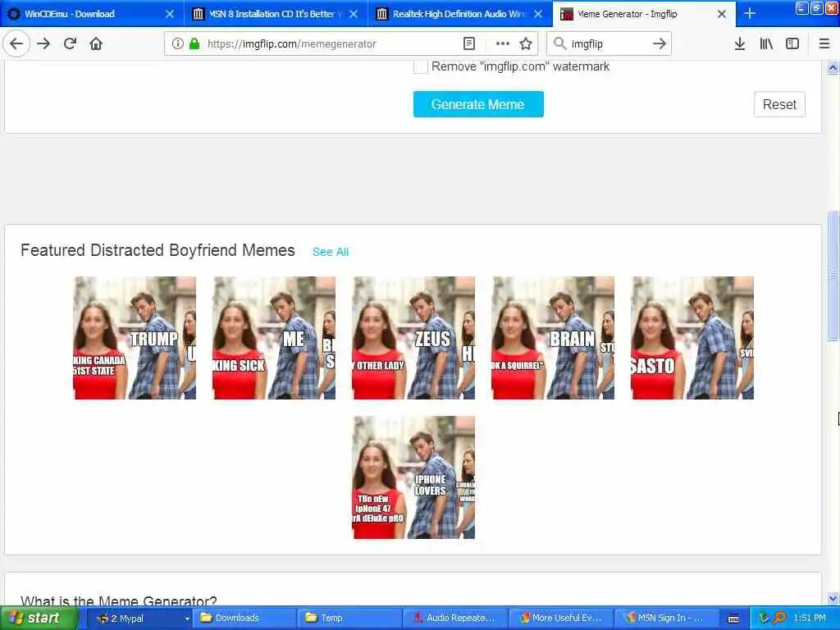The image size is (840, 630).
Task: Click the search magnifier icon
Action: [559, 43]
